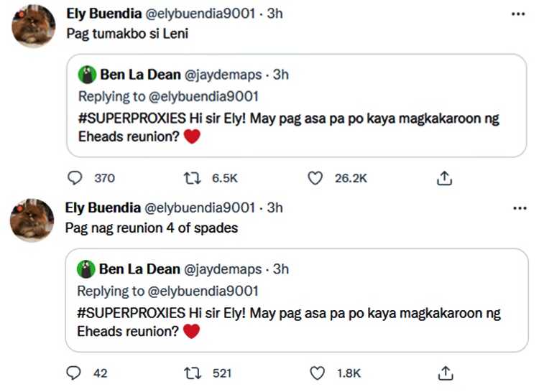Click Ben La Dean's avatar in second quoted tweet
Image resolution: width=539 pixels, height=392 pixels.
tap(87, 269)
